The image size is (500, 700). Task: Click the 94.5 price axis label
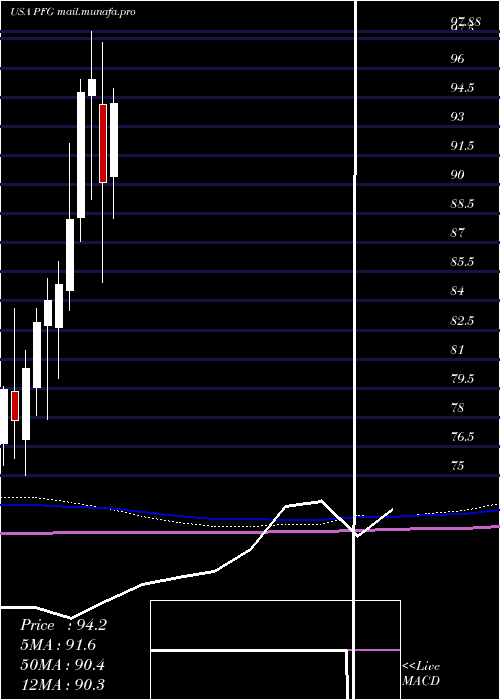point(462,88)
